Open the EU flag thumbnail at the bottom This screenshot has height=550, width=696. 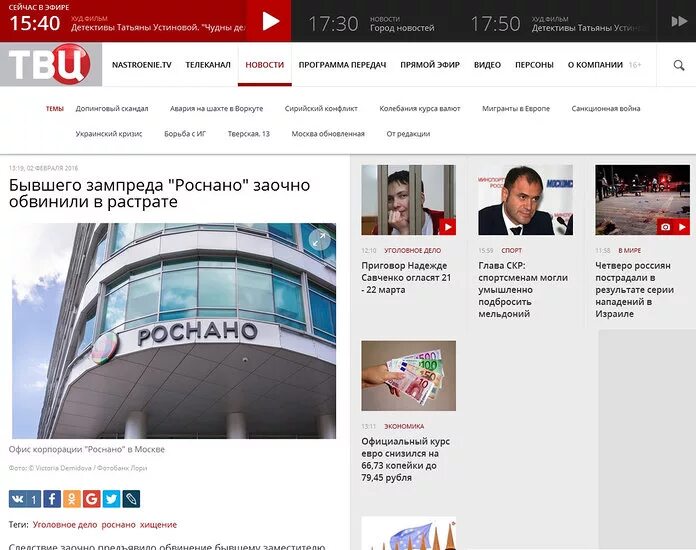(x=408, y=533)
